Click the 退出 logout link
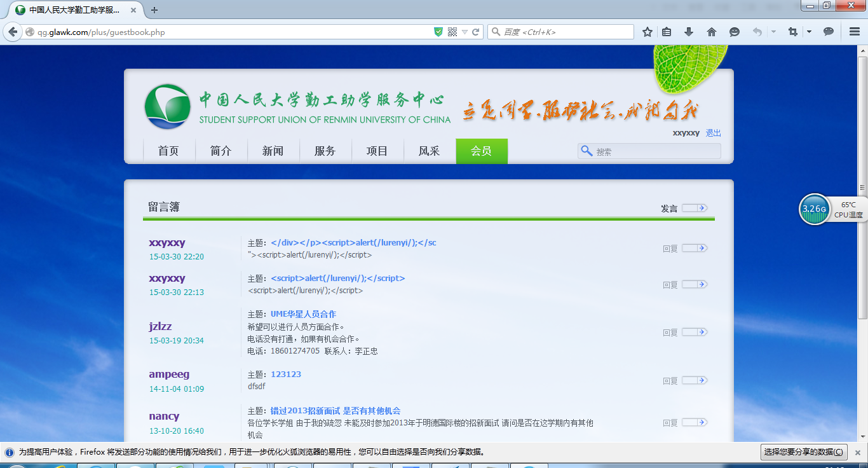The image size is (868, 468). coord(714,133)
